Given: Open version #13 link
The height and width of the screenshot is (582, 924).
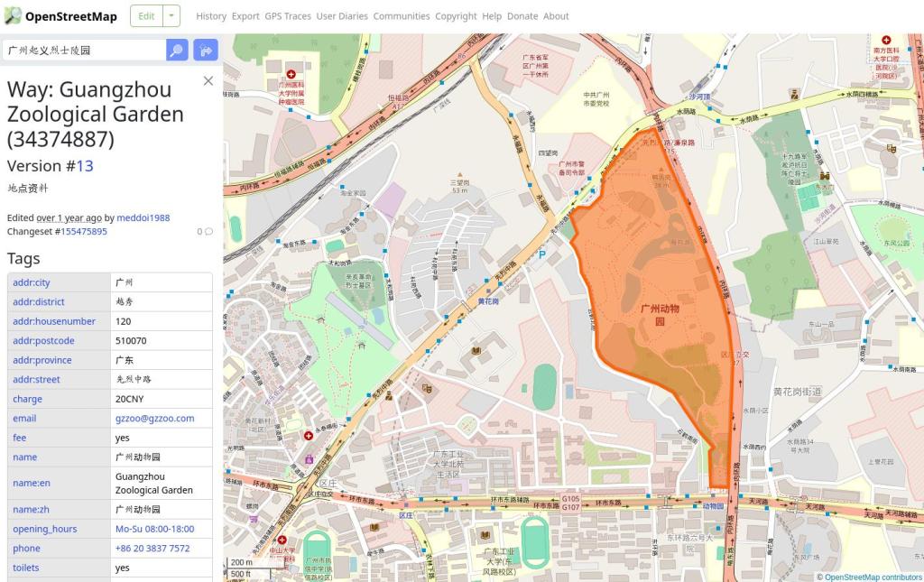Looking at the screenshot, I should [85, 166].
